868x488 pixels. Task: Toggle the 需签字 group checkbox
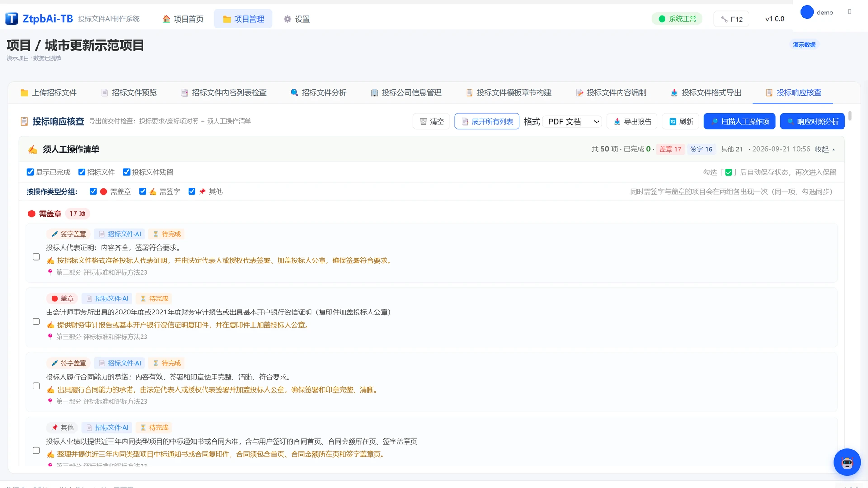coord(142,192)
